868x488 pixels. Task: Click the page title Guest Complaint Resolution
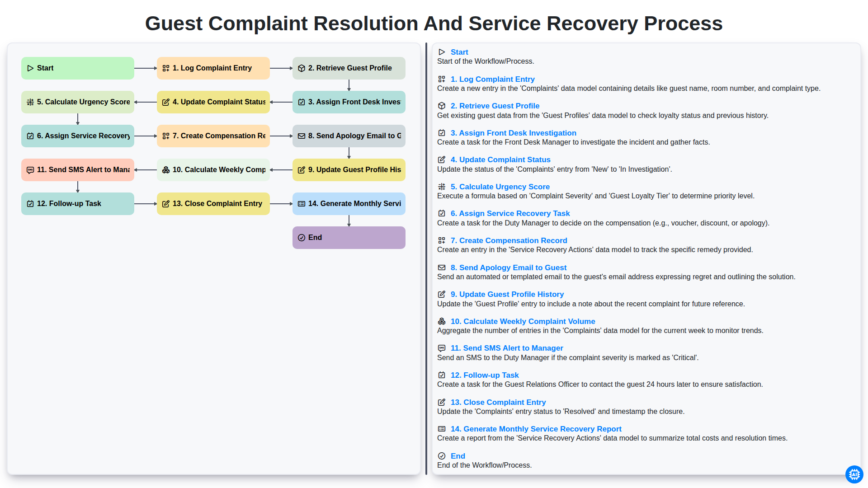tap(434, 23)
